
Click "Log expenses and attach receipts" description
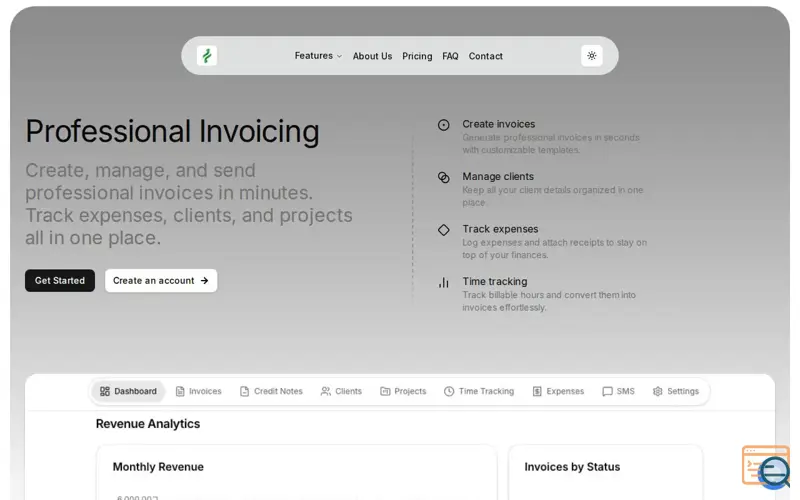[554, 249]
